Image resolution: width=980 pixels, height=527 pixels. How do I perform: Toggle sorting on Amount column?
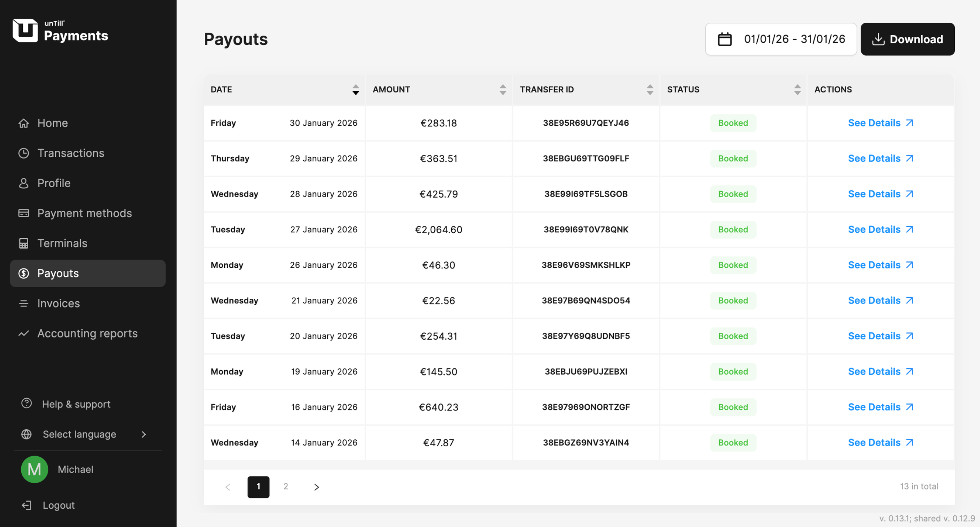(502, 90)
